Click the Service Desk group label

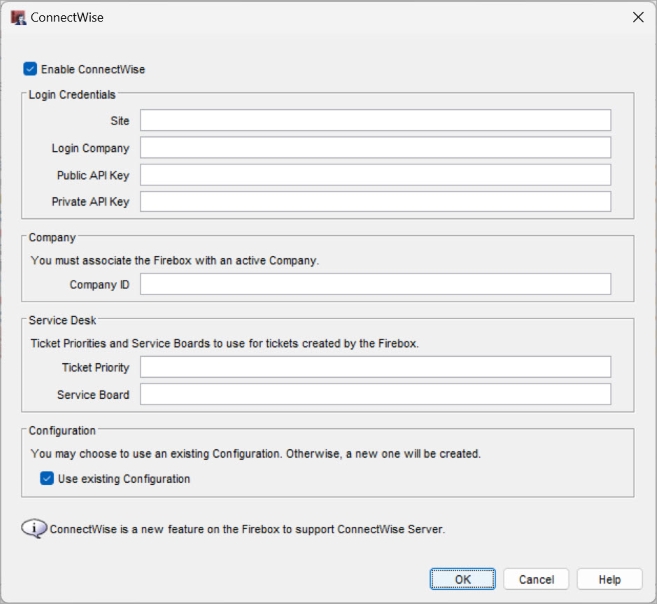[x=62, y=320]
